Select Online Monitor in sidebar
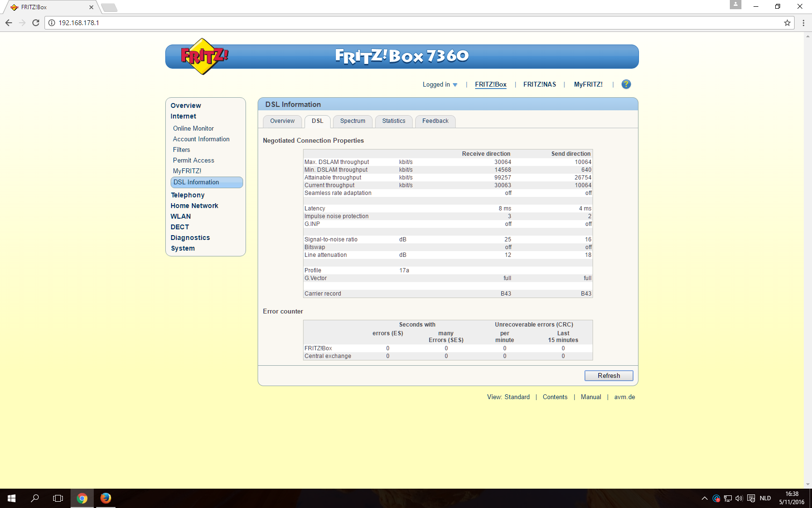Image resolution: width=812 pixels, height=508 pixels. click(x=193, y=128)
